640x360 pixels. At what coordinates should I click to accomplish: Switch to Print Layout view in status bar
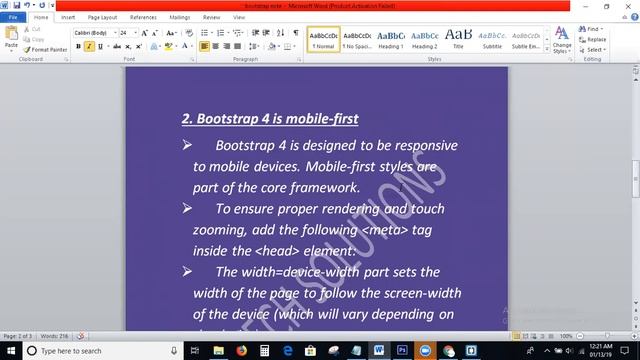point(516,336)
